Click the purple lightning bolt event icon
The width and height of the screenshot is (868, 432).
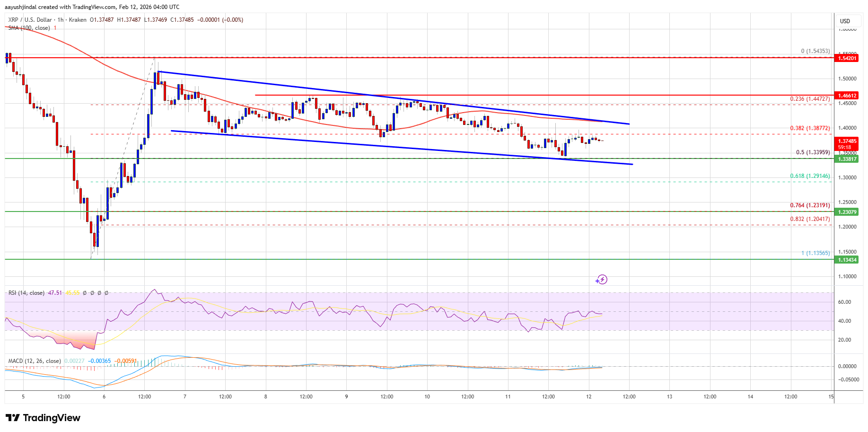click(x=601, y=280)
